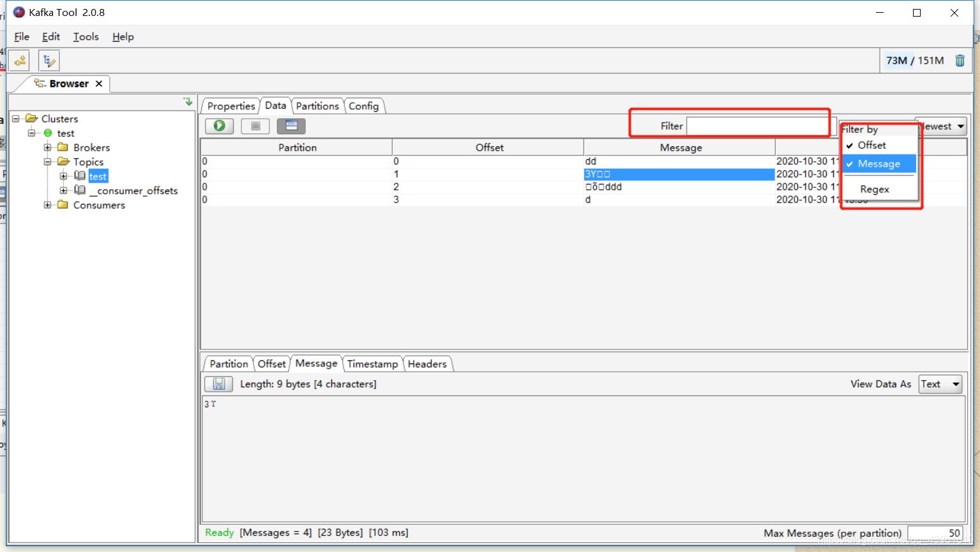Switch to the Data tab

coord(276,105)
